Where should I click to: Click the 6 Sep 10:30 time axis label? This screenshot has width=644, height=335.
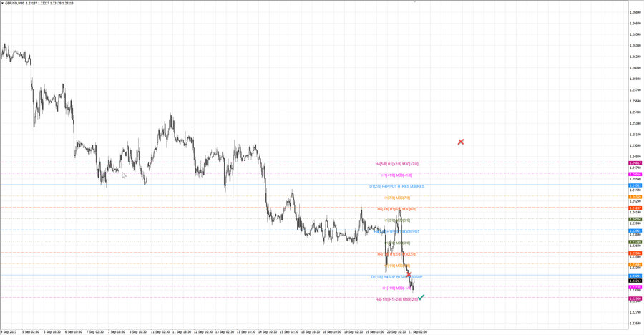pos(74,331)
